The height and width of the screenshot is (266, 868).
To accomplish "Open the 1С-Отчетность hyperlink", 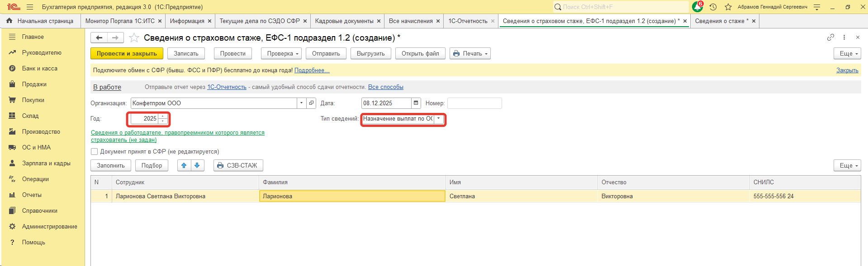I will point(227,87).
